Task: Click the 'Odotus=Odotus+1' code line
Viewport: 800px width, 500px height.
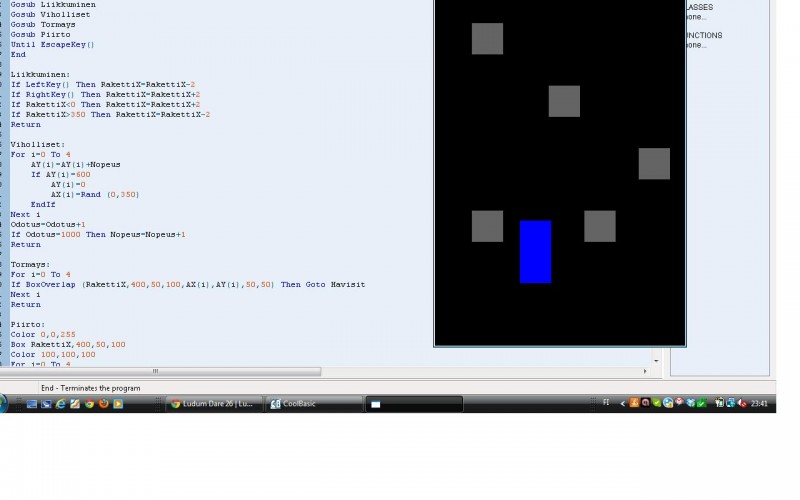Action: pos(48,224)
